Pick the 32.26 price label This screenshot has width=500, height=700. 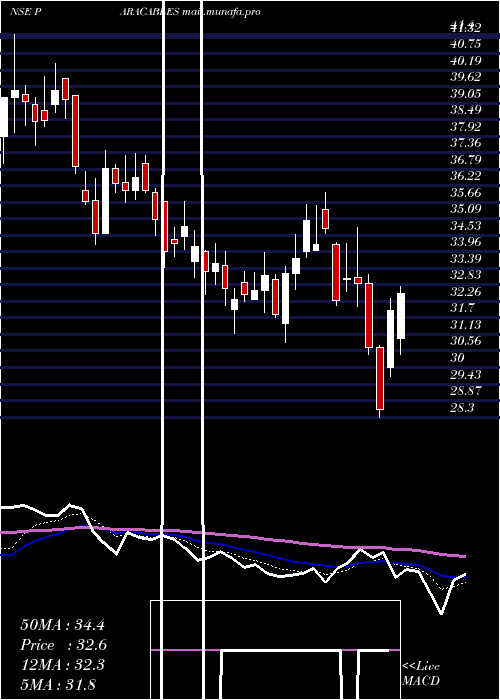click(x=466, y=292)
